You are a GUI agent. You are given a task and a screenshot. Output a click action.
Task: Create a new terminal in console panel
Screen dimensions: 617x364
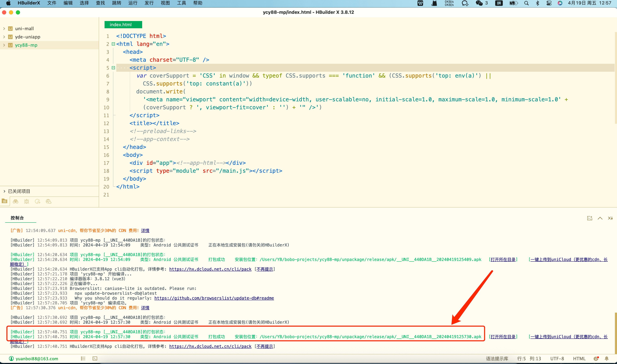pos(590,218)
